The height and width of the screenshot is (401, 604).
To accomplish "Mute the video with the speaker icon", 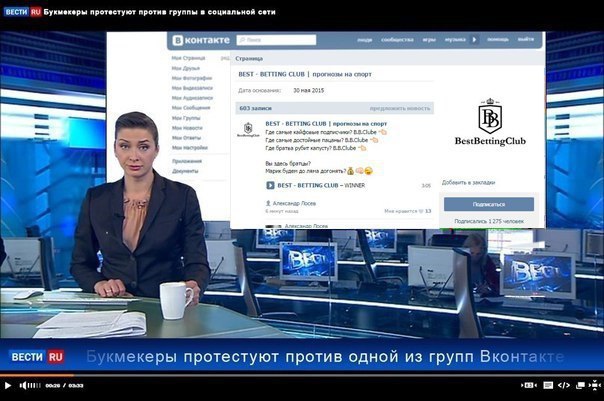I will tap(23, 385).
